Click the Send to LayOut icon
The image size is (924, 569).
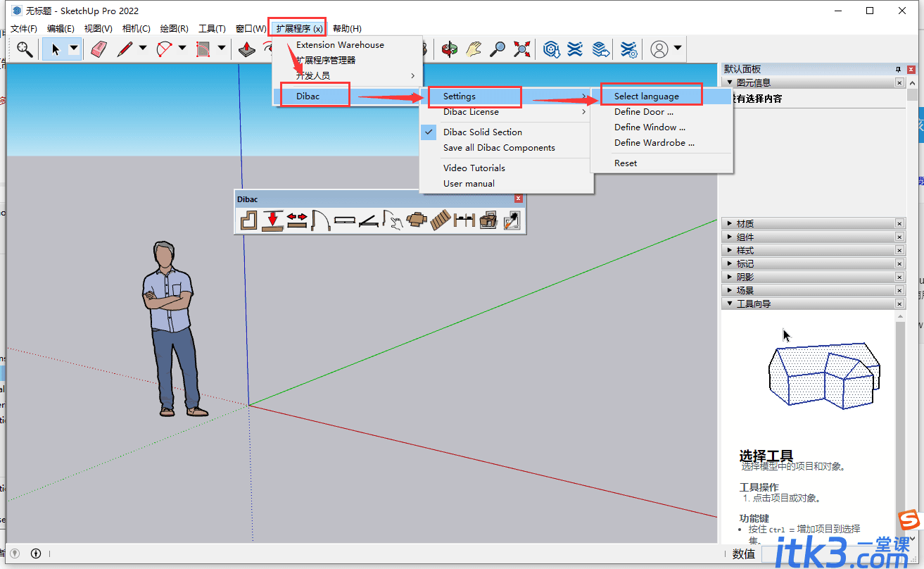click(600, 49)
